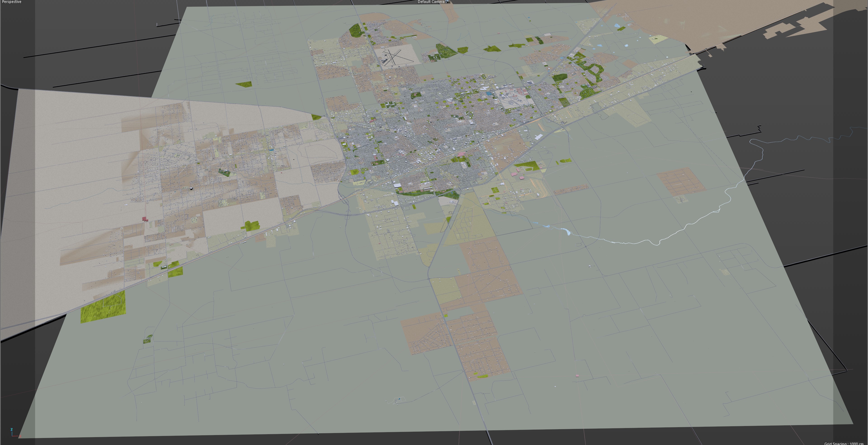Click the Default Camera label

coord(431,2)
